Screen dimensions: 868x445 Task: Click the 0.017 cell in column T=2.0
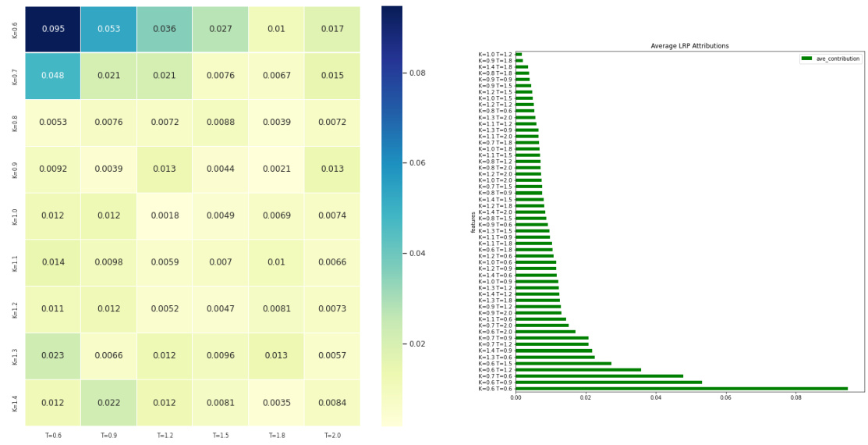point(332,30)
